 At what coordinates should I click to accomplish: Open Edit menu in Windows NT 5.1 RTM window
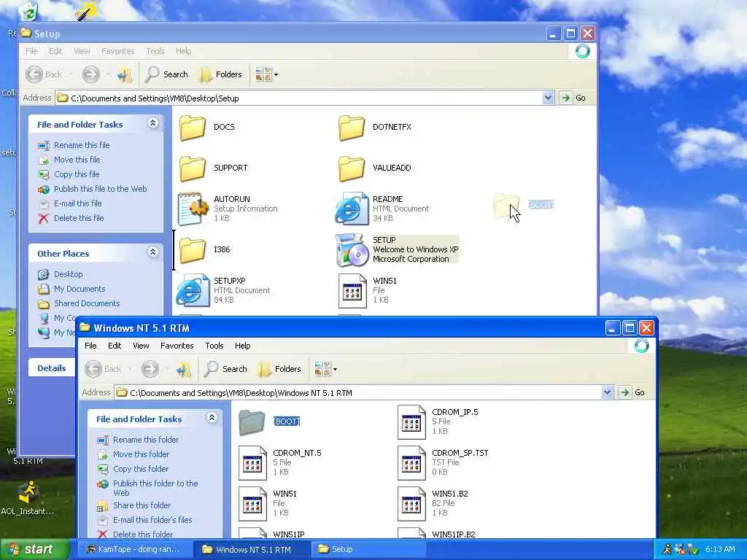(115, 346)
